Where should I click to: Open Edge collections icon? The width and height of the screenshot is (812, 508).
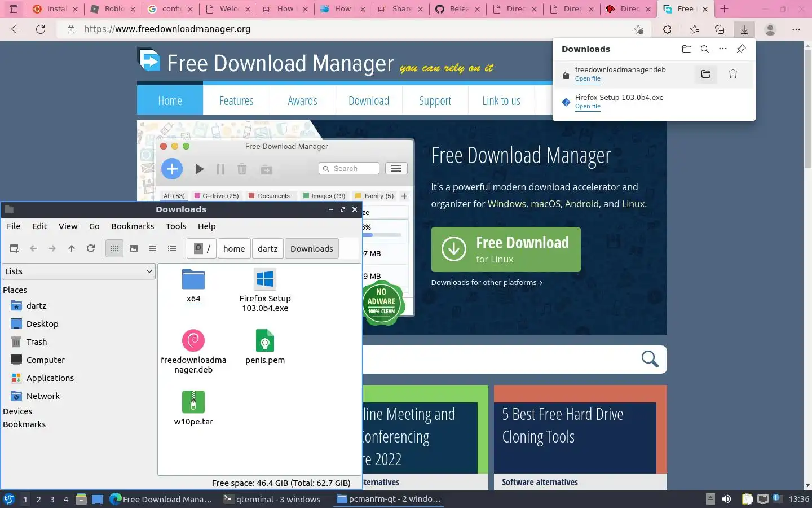click(720, 29)
